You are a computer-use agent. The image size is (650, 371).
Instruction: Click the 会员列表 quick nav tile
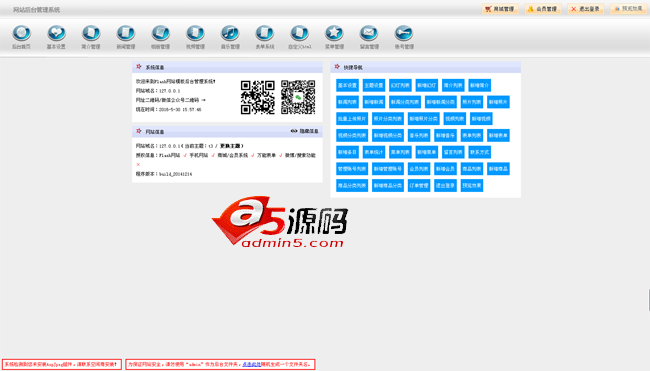(419, 169)
